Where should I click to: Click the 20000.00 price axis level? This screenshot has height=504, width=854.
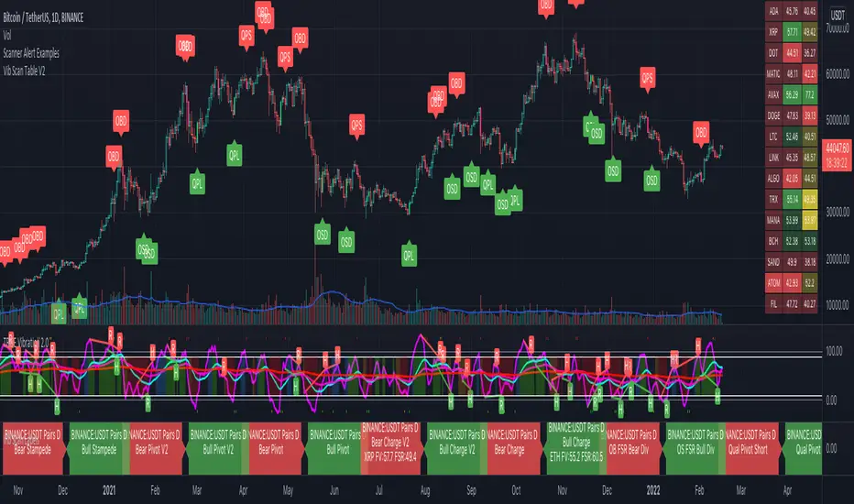click(x=838, y=258)
